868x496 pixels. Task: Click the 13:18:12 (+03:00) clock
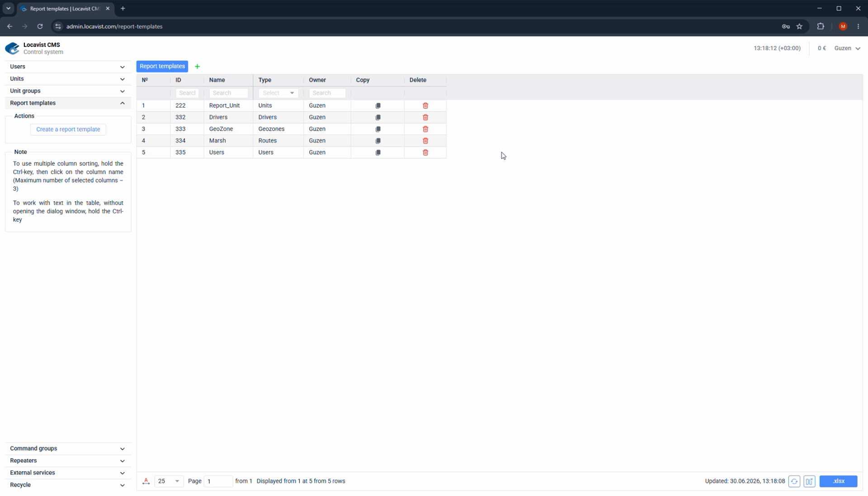coord(777,48)
